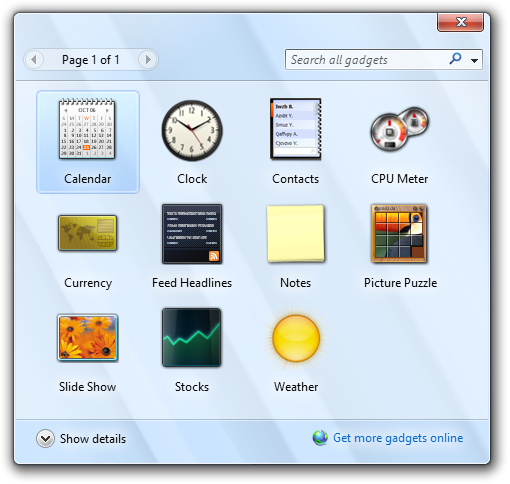Image resolution: width=510 pixels, height=484 pixels.
Task: Close the gadget gallery window
Action: [x=460, y=22]
